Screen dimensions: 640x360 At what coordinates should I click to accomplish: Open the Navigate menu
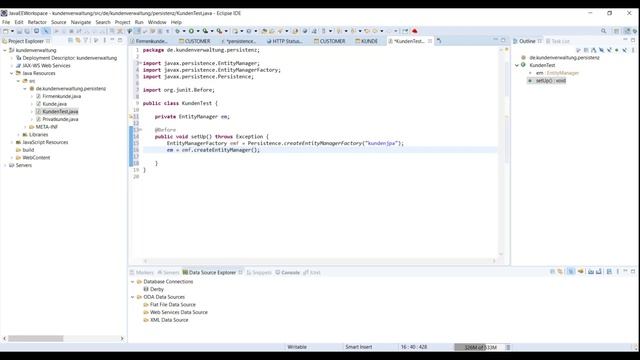coord(81,22)
